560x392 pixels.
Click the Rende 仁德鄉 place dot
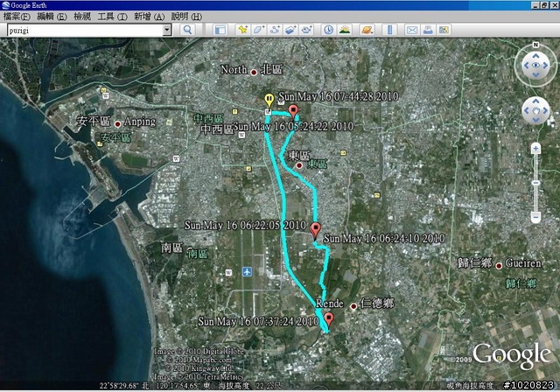click(353, 306)
